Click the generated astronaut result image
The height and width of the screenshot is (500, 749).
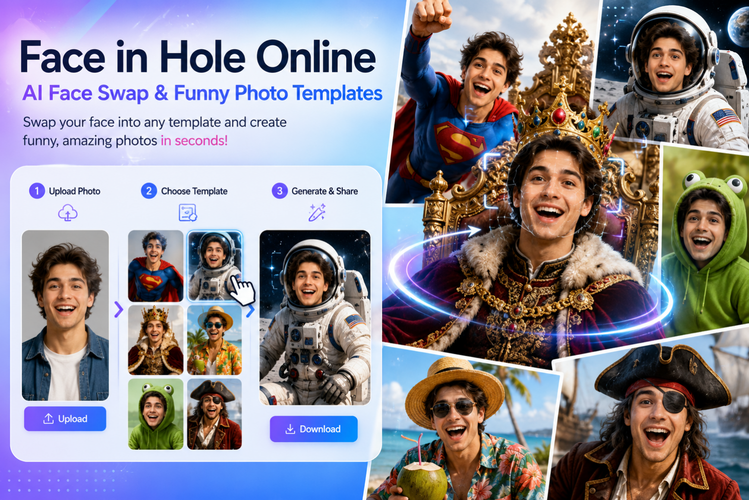[x=315, y=318]
